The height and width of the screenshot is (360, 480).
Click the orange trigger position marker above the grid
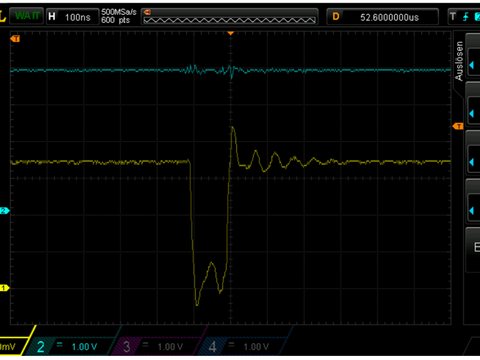coord(230,33)
